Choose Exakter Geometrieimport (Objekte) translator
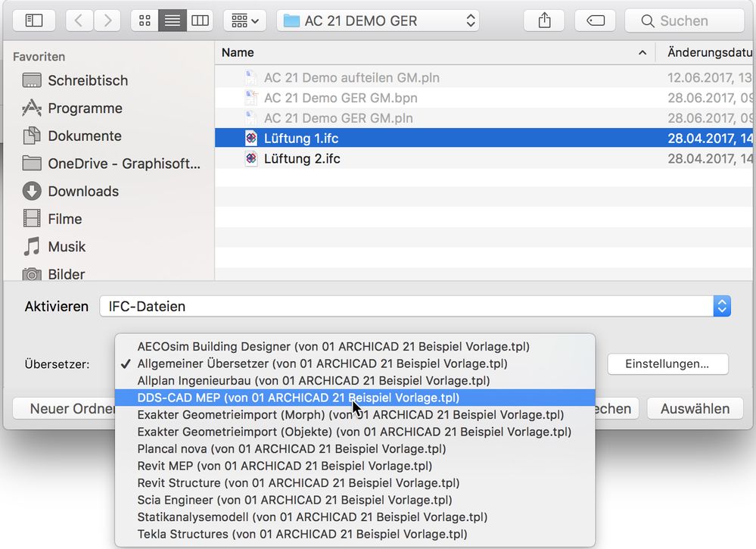The image size is (756, 549). 355,432
